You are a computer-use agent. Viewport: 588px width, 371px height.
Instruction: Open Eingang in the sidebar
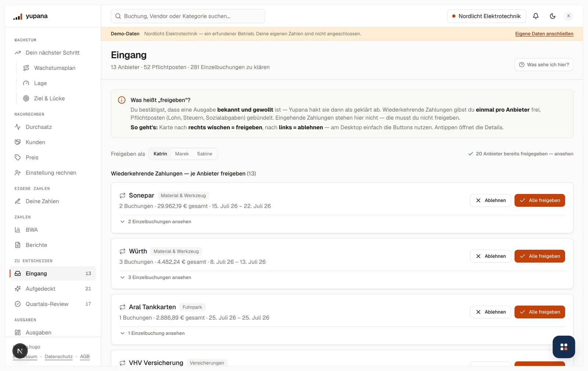[53, 274]
